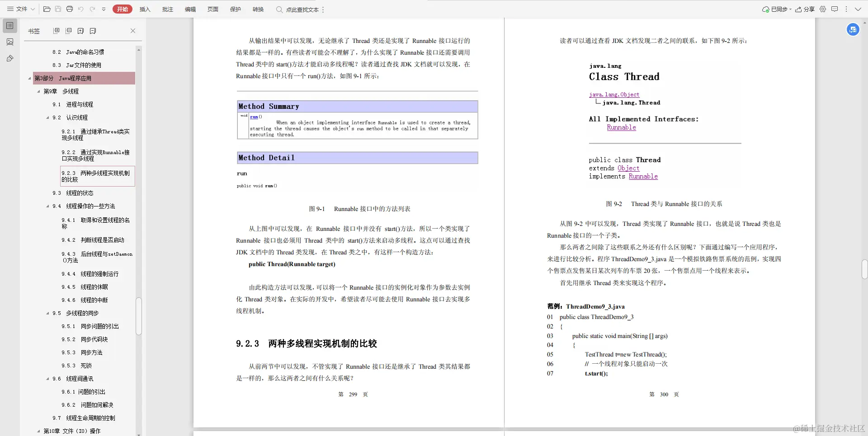The image size is (868, 436).
Task: Collapse the 第9章 多线程 chapter
Action: tap(39, 91)
